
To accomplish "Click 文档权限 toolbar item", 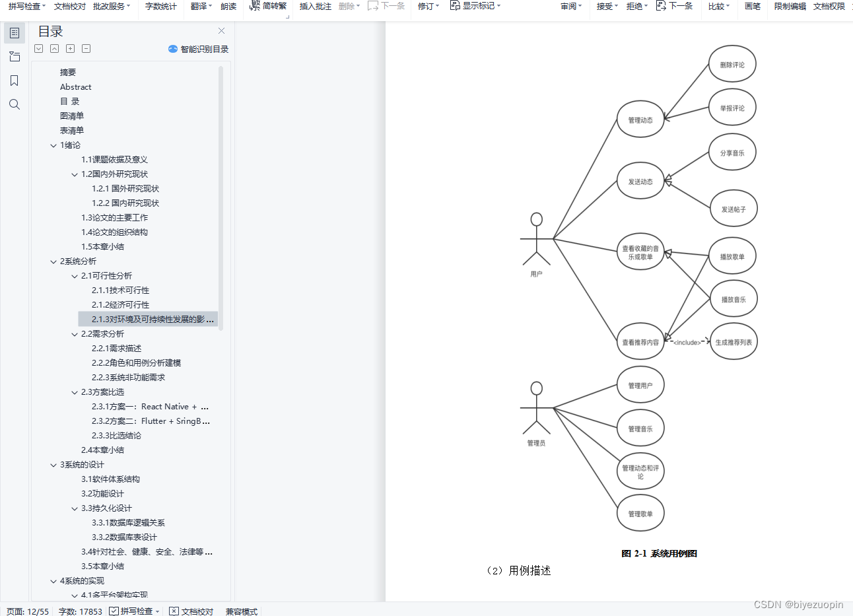I will (829, 6).
